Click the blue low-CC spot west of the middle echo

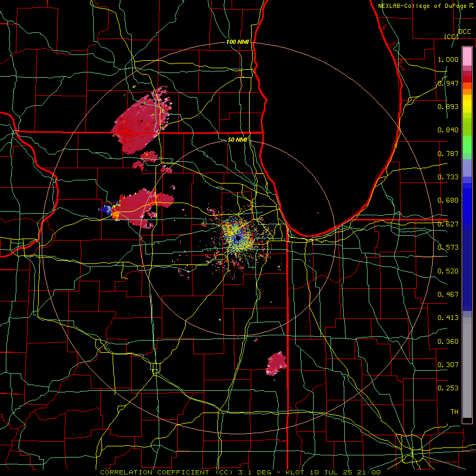point(106,209)
